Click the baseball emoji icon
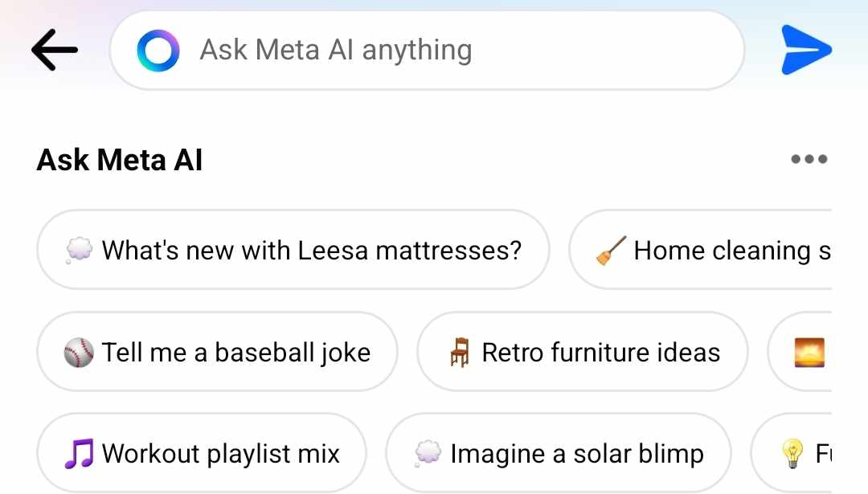 79,353
